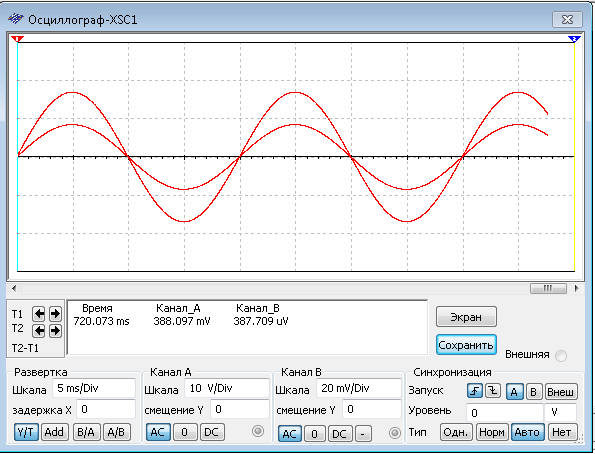Set Channel B coupling to 0
The width and height of the screenshot is (595, 454).
(x=314, y=434)
